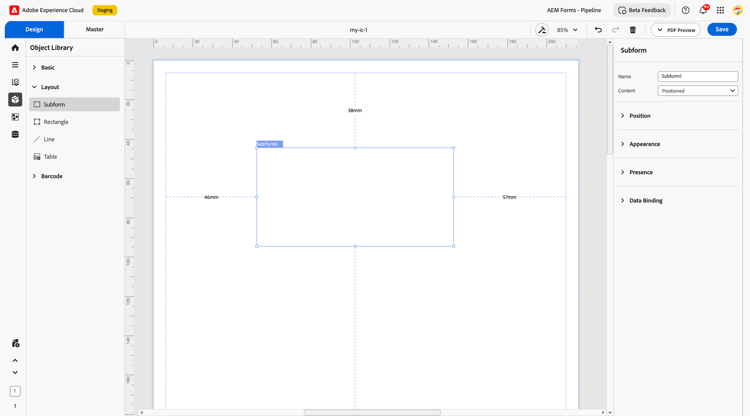Go to next page with down chevron

tap(15, 372)
